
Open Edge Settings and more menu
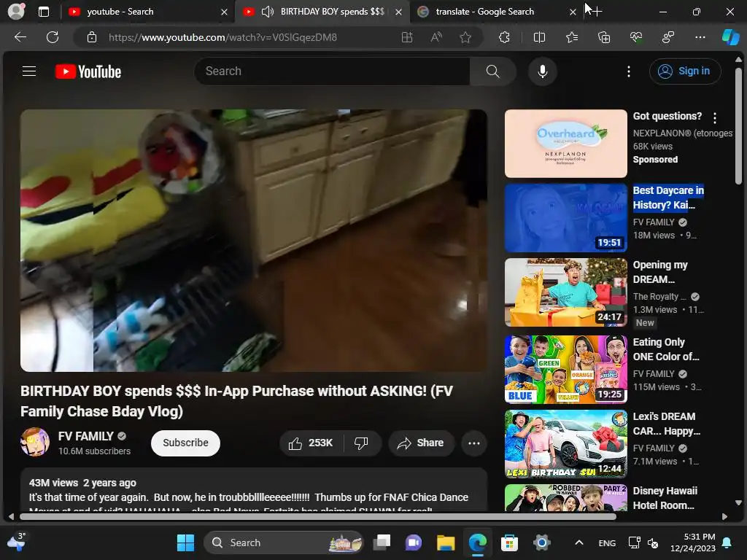coord(700,37)
